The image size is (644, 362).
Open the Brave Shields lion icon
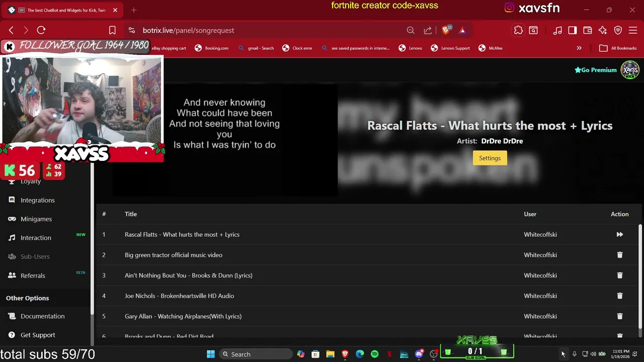pyautogui.click(x=446, y=30)
